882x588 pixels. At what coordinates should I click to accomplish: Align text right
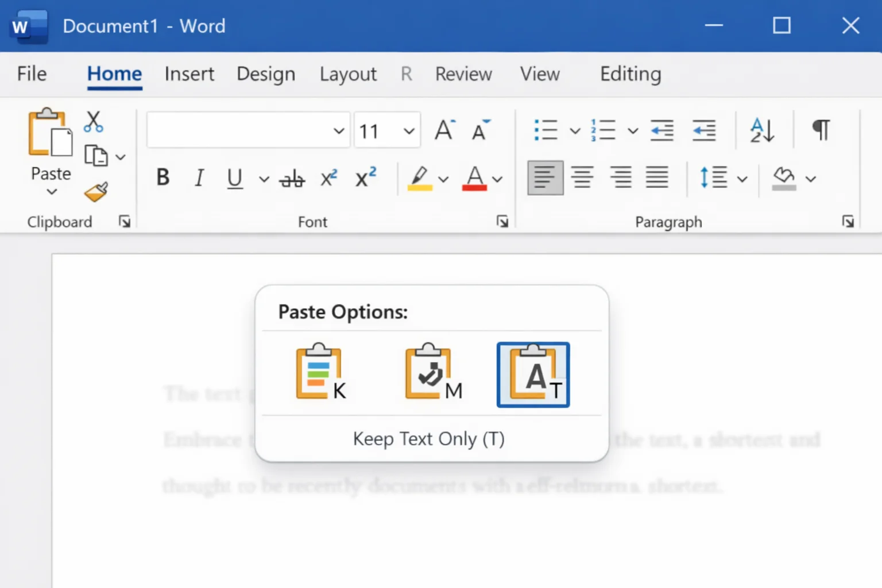(x=620, y=177)
